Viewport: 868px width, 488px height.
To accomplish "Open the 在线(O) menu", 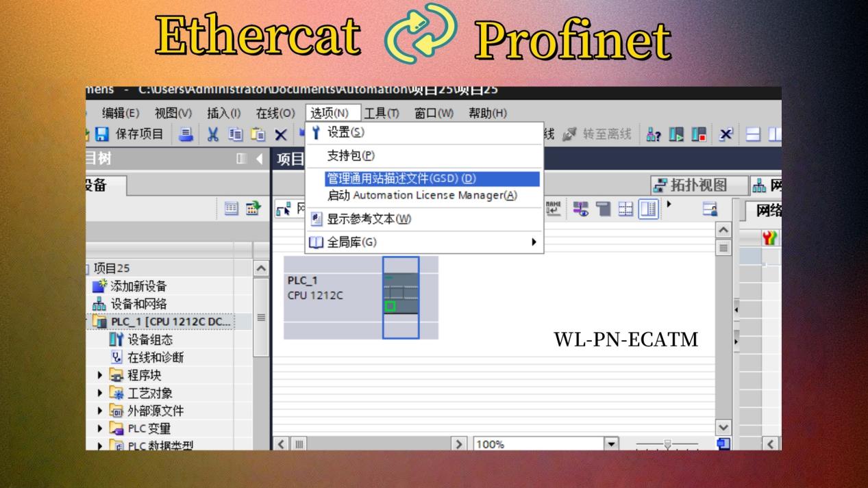I will pyautogui.click(x=275, y=113).
